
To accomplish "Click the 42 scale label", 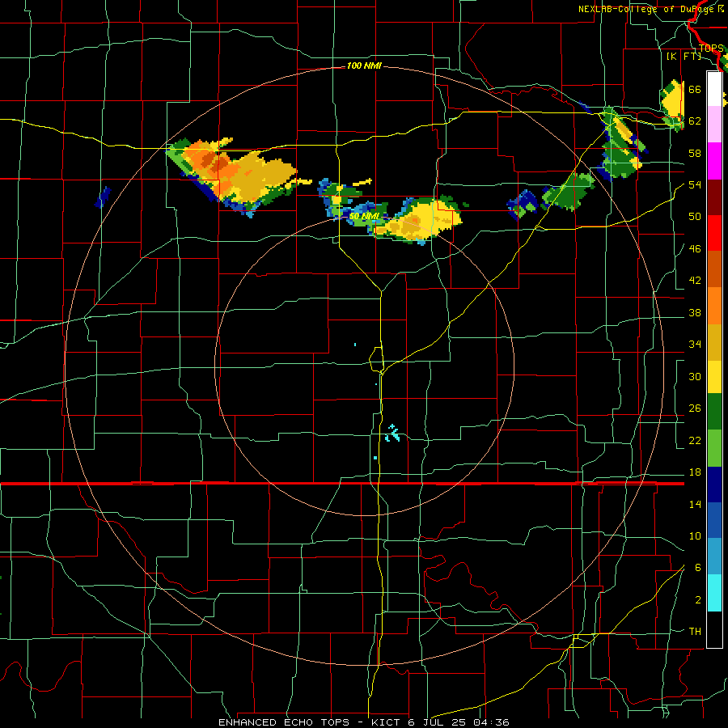I will point(695,281).
